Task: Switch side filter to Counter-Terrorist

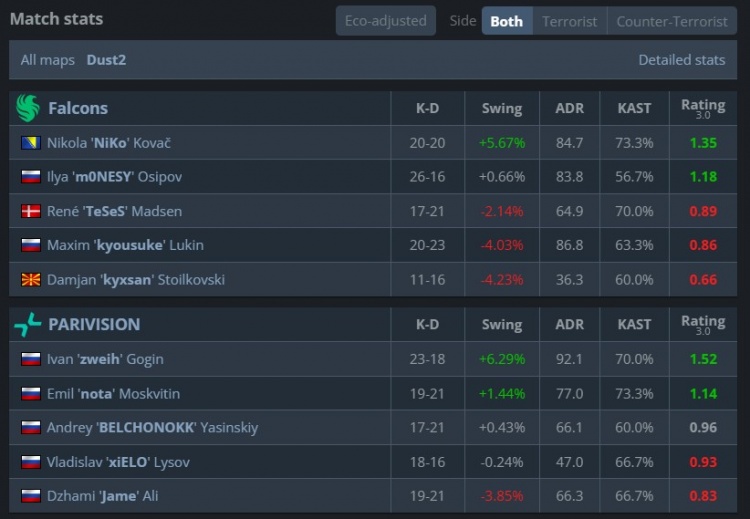Action: click(672, 21)
